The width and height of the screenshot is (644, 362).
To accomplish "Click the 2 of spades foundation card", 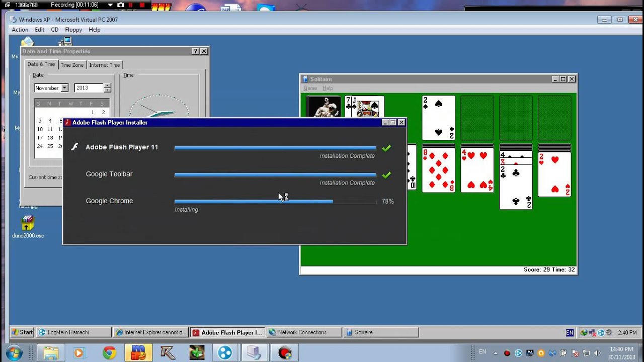I will 438,118.
